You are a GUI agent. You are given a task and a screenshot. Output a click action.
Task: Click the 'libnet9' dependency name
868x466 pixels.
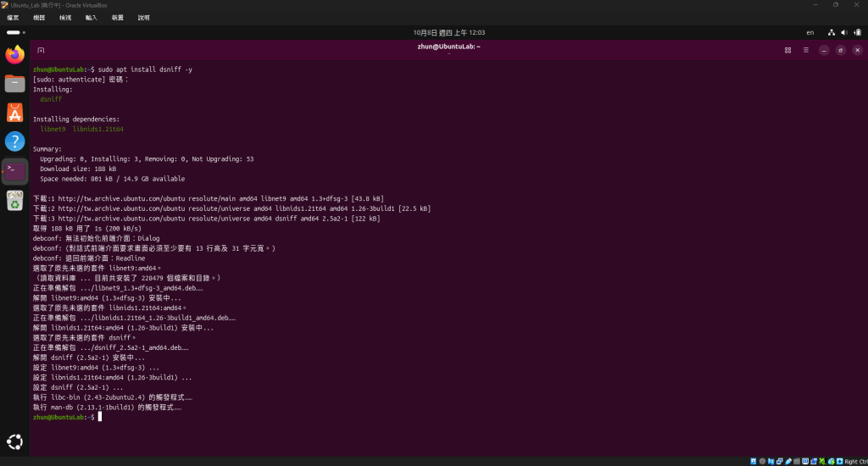(53, 130)
